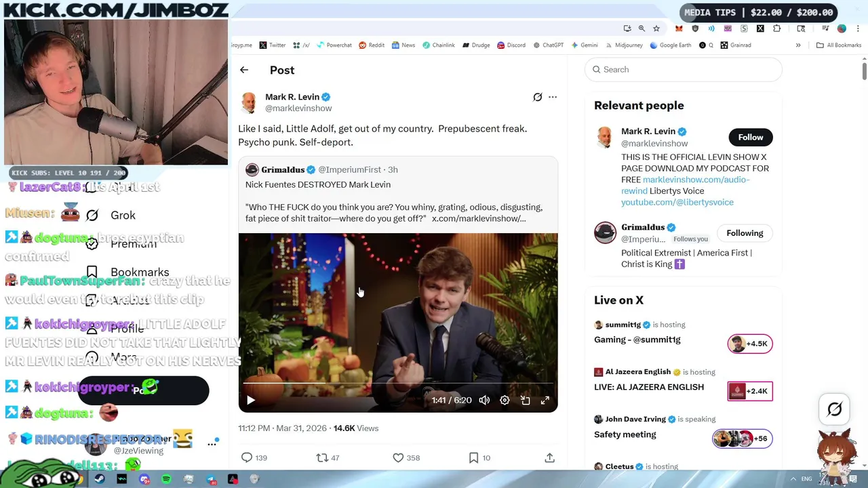Viewport: 868px width, 488px height.
Task: Open Bookmarks in X sidebar
Action: (129, 272)
